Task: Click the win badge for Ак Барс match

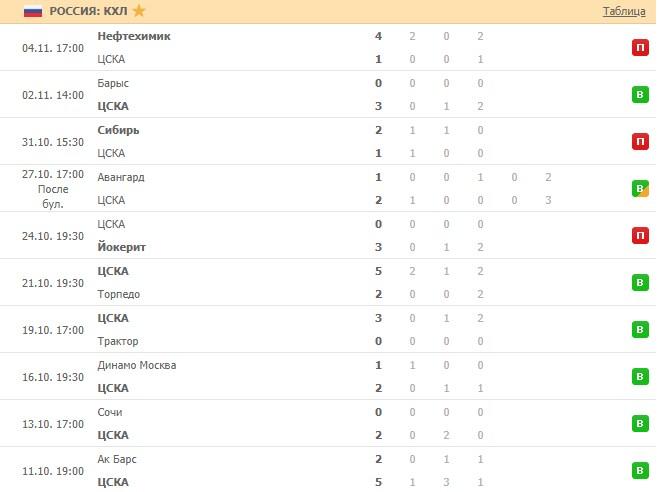Action: (640, 471)
